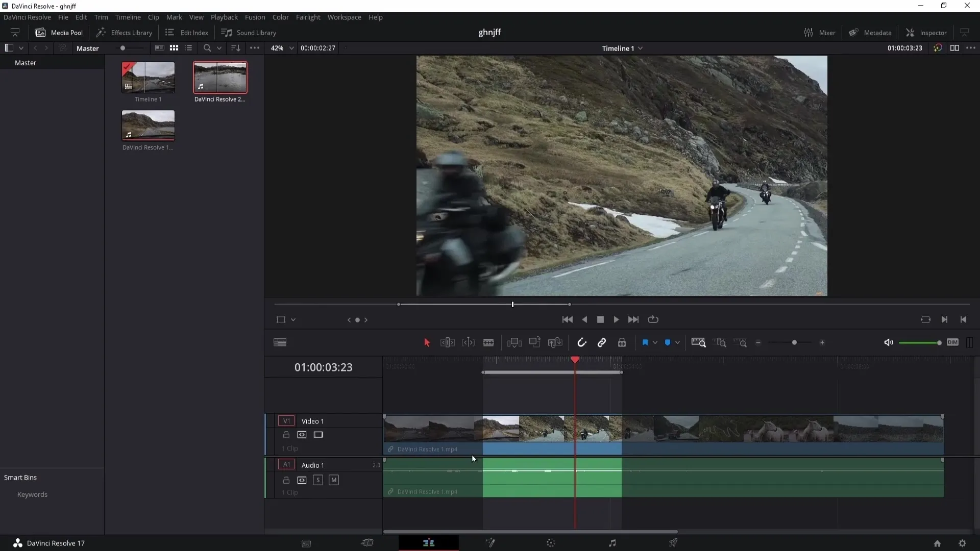This screenshot has width=980, height=551.
Task: Select the Blade Edit Mode tool
Action: [488, 342]
